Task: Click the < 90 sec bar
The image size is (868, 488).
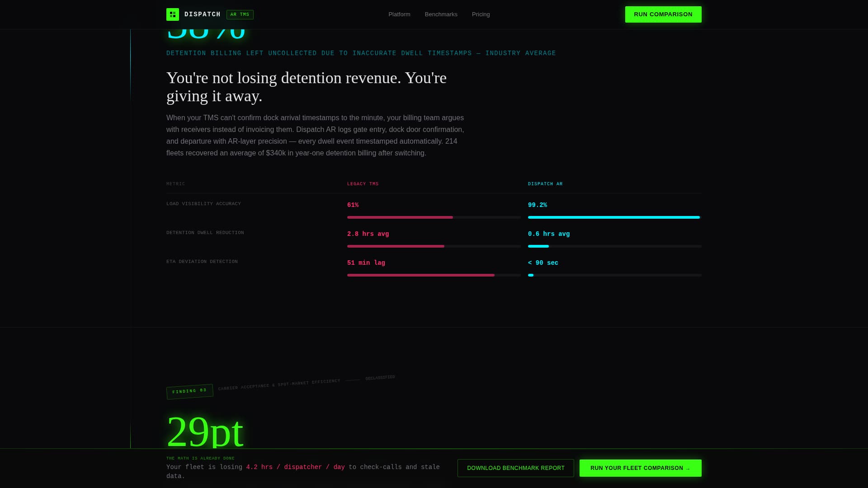Action: tap(615, 275)
